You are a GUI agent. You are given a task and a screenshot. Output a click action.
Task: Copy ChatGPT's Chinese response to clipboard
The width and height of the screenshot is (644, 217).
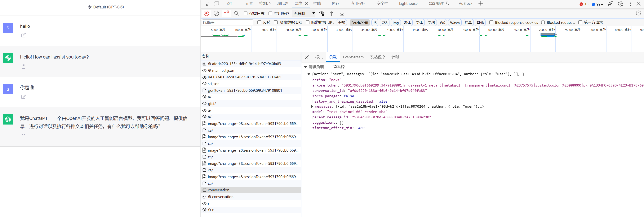coord(23,136)
